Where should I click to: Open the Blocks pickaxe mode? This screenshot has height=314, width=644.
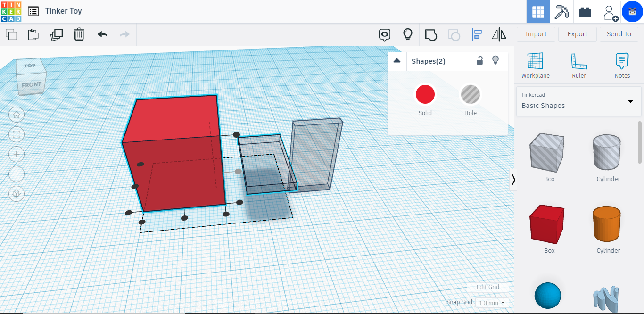561,12
